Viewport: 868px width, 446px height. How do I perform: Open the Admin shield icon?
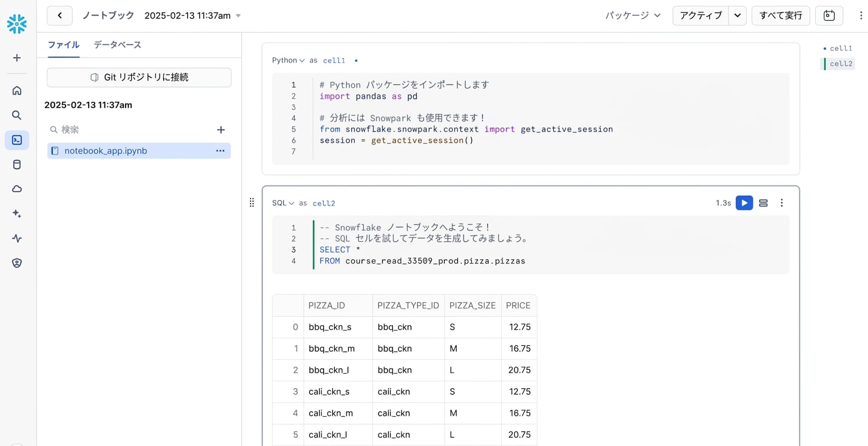[17, 263]
